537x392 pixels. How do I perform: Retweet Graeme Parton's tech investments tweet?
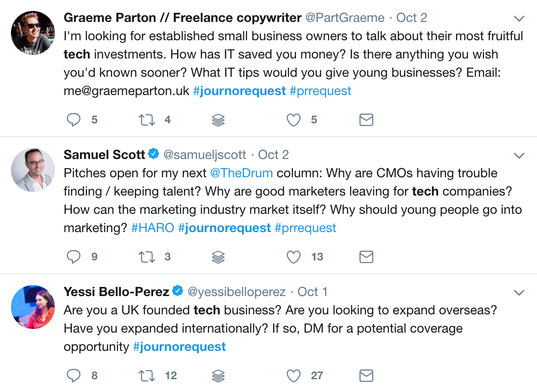[x=147, y=120]
